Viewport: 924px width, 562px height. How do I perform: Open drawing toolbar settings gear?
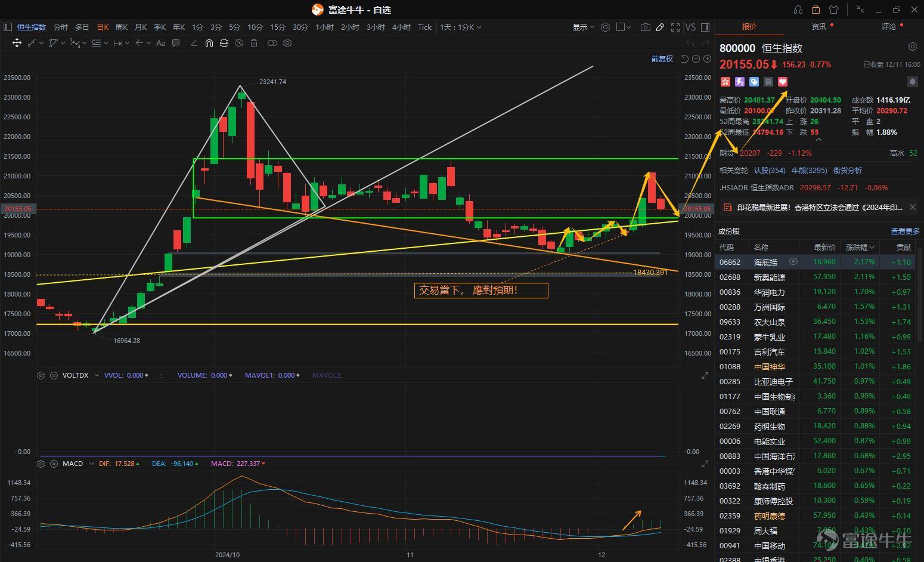pyautogui.click(x=287, y=43)
